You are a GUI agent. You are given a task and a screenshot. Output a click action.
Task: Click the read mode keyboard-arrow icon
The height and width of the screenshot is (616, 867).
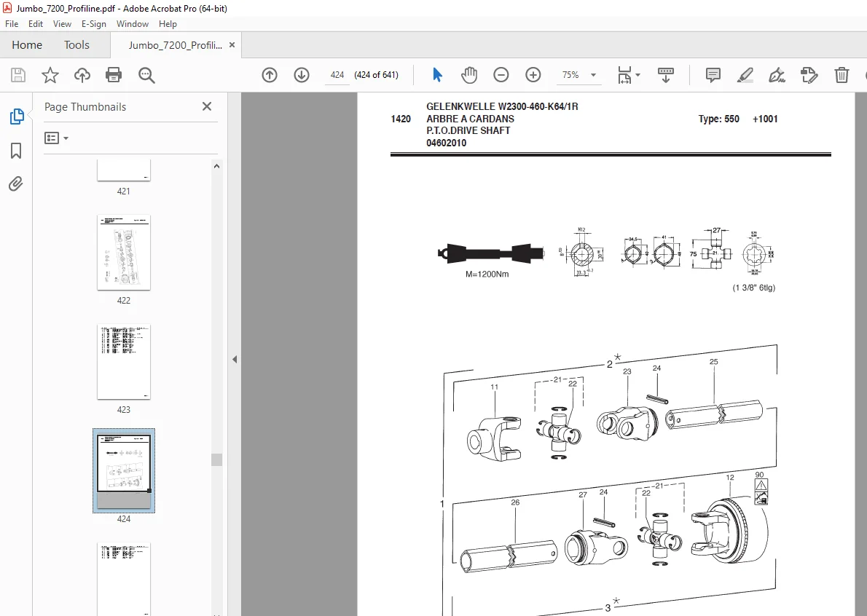click(666, 75)
